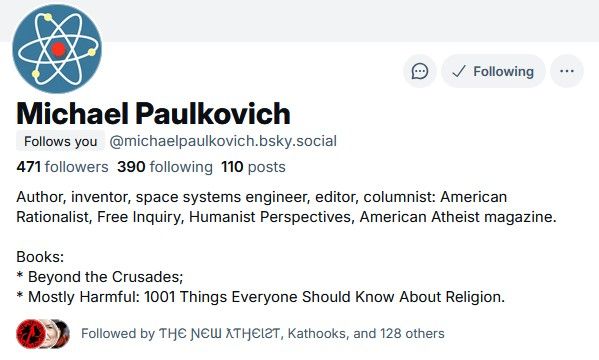The width and height of the screenshot is (599, 360).
Task: Click the second overlapping follower avatar
Action: [x=49, y=334]
